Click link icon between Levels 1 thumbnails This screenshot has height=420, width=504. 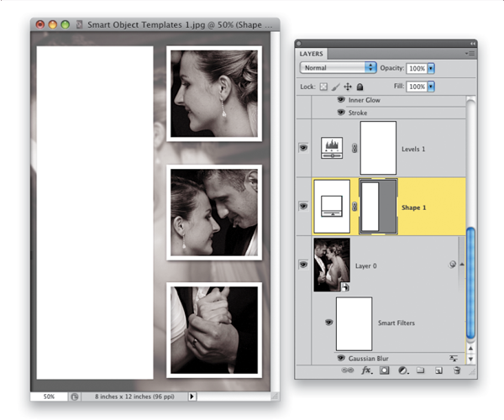tap(354, 148)
